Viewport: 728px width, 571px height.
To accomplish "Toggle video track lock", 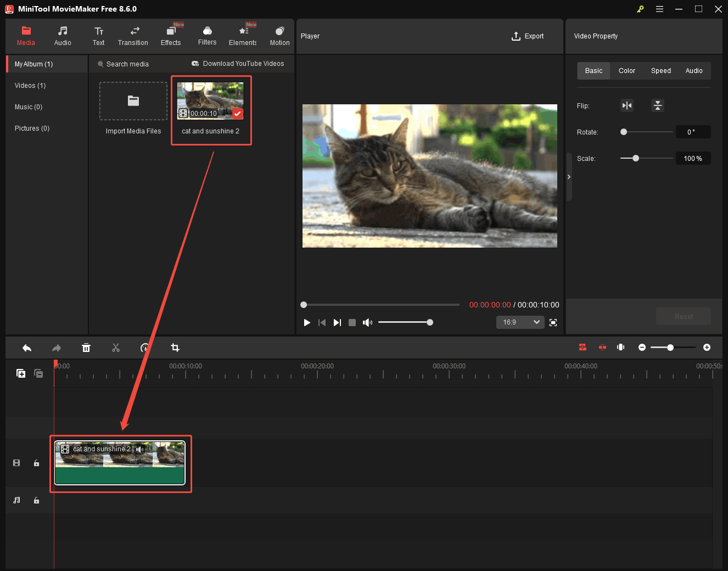I will coord(36,463).
